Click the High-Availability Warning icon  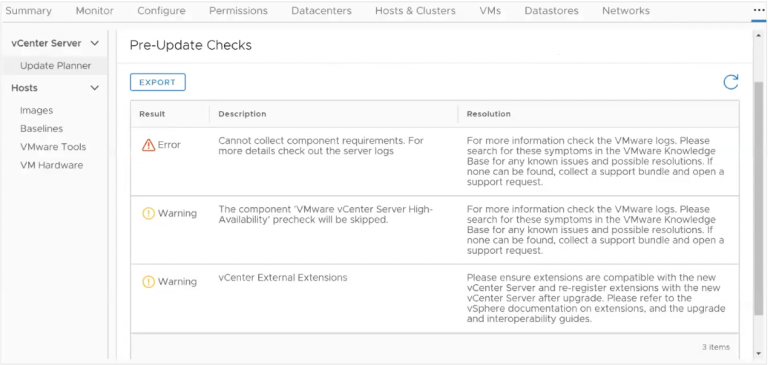coord(148,213)
